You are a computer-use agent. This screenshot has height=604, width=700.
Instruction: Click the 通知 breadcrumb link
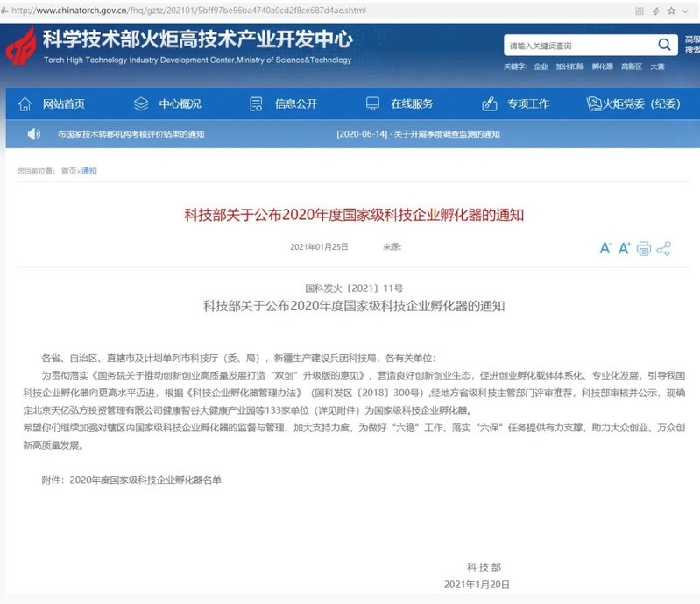[89, 171]
